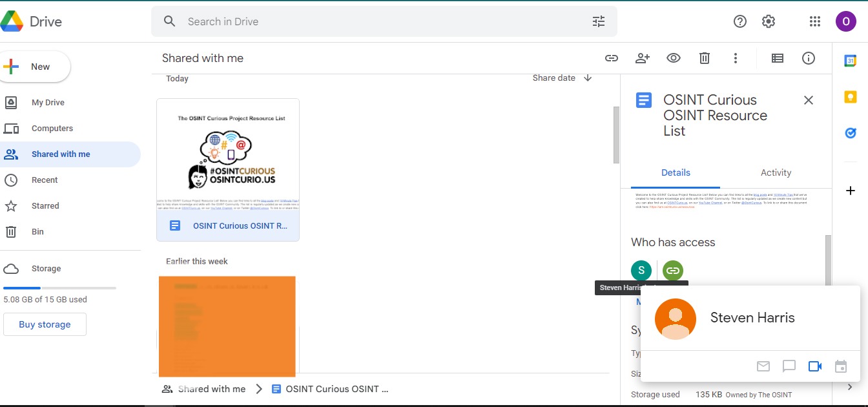
Task: Send message chat icon in contact card
Action: click(789, 366)
